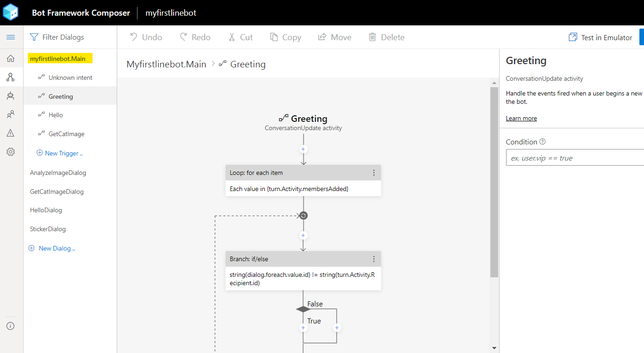Screen dimensions: 644x353
Task: Open the Settings gear icon in sidebar
Action: [11, 152]
